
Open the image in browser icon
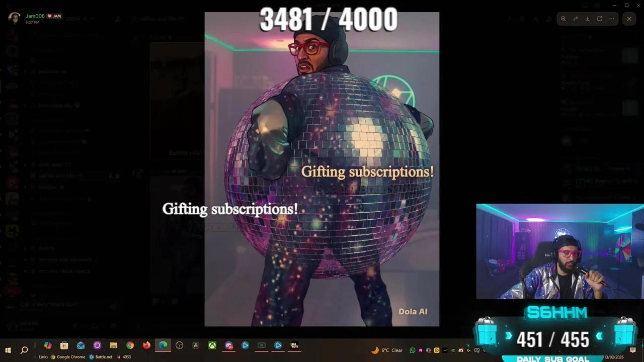pyautogui.click(x=600, y=19)
